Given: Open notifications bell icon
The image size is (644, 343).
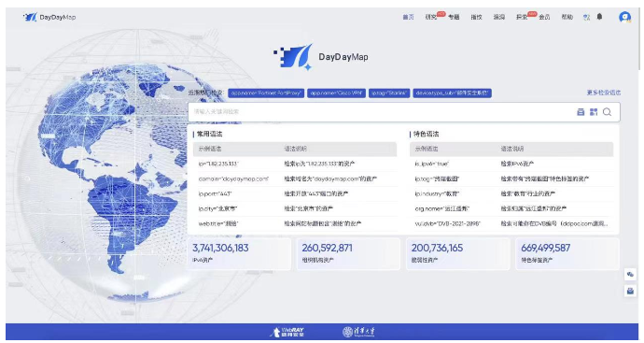Looking at the screenshot, I should point(599,17).
